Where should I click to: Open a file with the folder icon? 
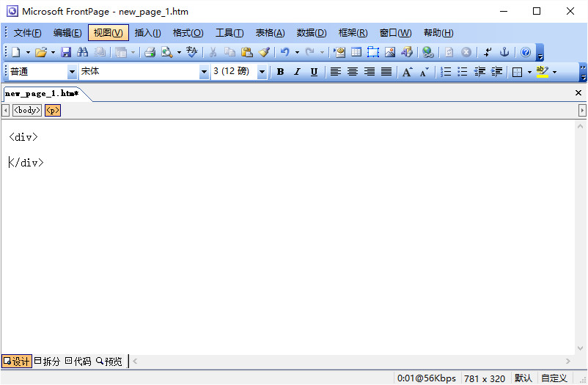click(x=41, y=52)
